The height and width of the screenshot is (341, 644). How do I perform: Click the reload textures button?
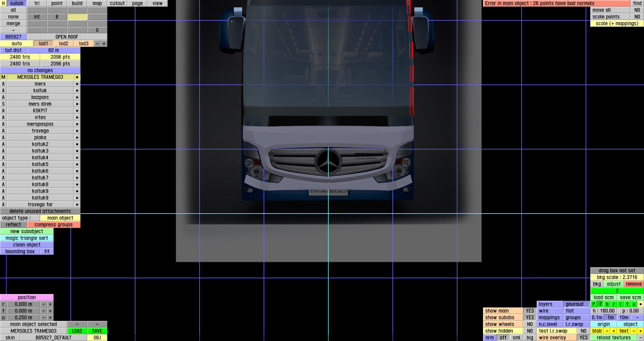(614, 338)
